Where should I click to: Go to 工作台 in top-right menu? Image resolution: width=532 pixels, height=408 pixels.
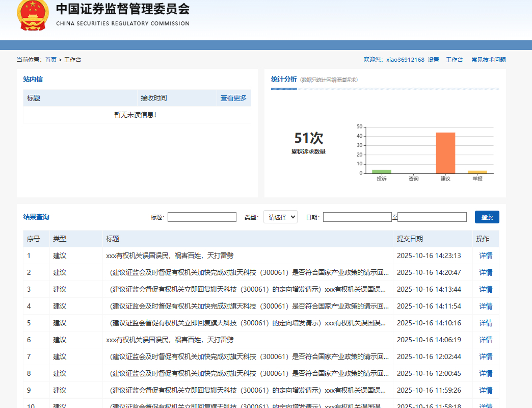coord(454,60)
